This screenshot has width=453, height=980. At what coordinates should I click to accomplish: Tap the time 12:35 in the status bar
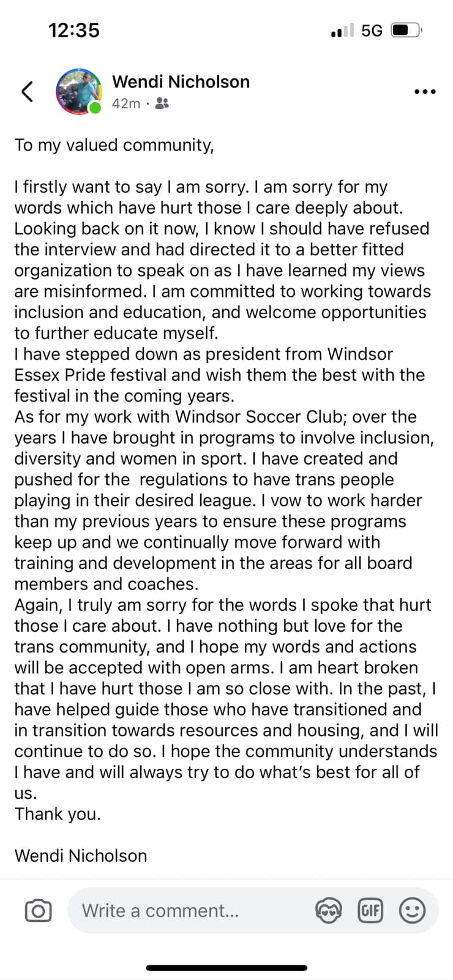pos(75,29)
